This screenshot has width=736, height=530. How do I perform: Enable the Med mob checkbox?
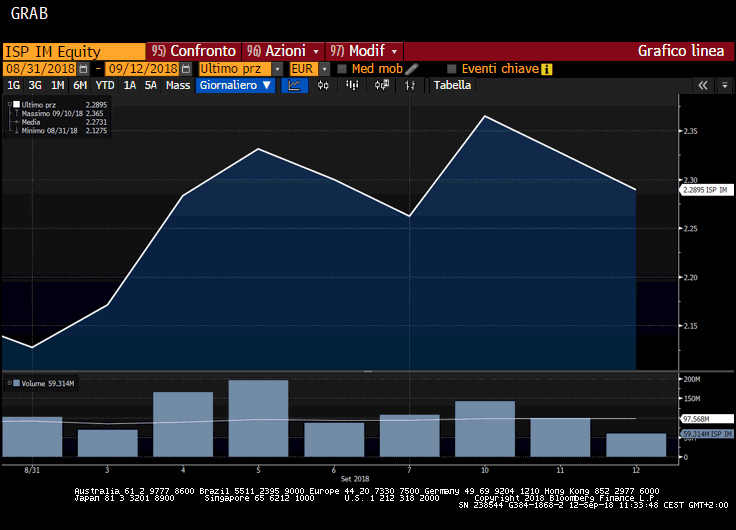click(342, 69)
